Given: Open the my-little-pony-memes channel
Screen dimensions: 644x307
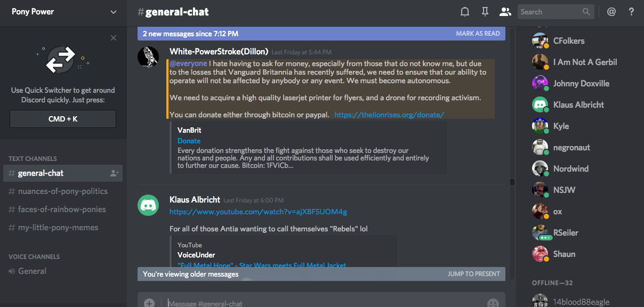Looking at the screenshot, I should click(x=58, y=228).
